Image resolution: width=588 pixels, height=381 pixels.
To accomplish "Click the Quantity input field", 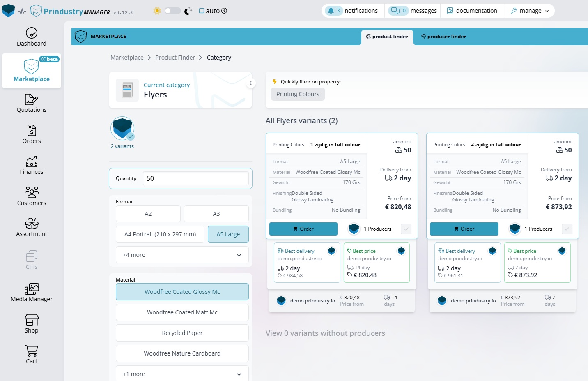I will (195, 178).
